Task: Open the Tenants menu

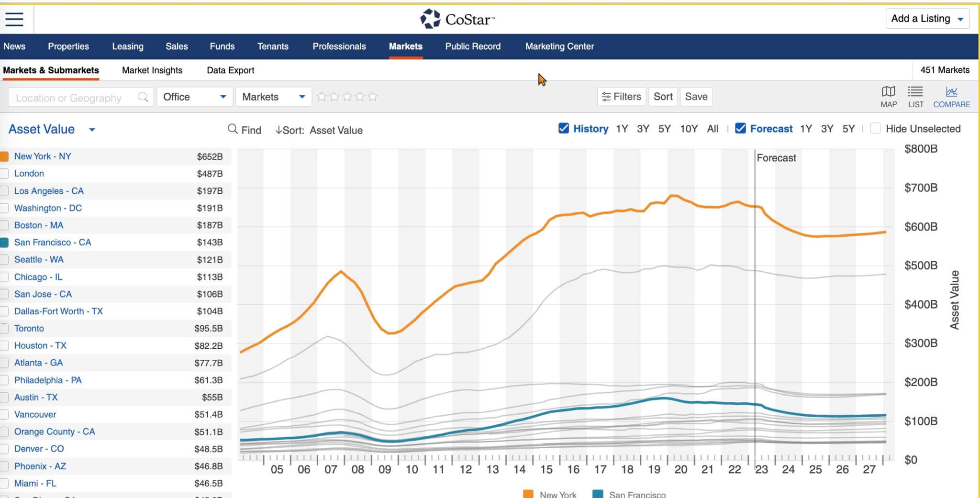Action: coord(273,46)
